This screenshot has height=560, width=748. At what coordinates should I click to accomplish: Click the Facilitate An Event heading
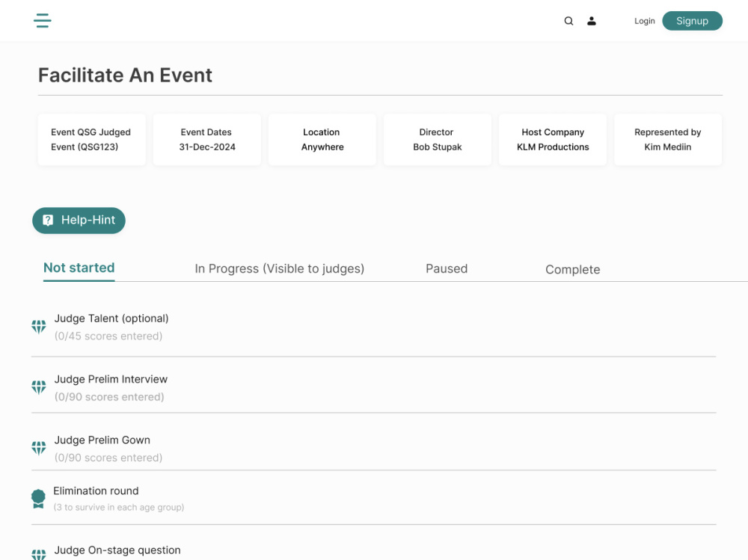[x=125, y=76]
